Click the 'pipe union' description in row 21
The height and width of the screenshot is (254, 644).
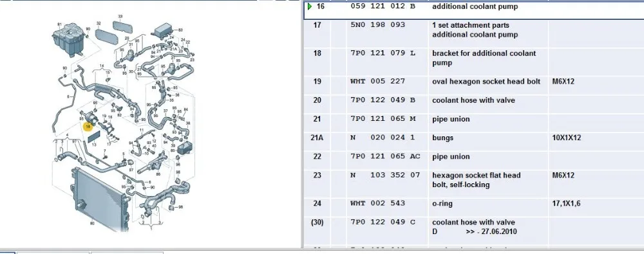coord(451,120)
